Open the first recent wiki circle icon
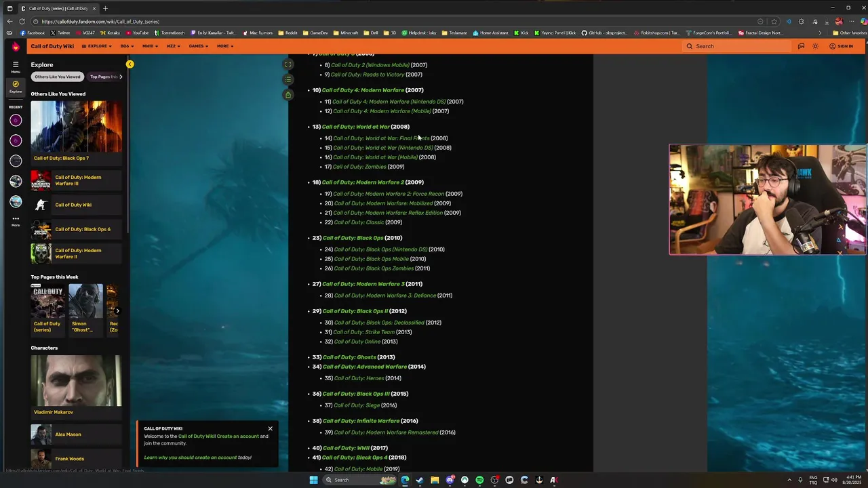Viewport: 868px width, 488px height. [x=16, y=121]
